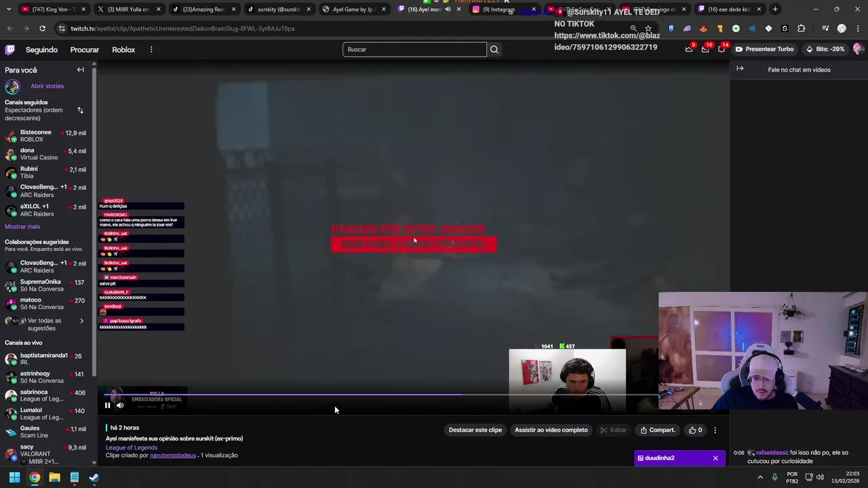The width and height of the screenshot is (868, 488).
Task: Open League of Legends category link
Action: pyautogui.click(x=132, y=447)
